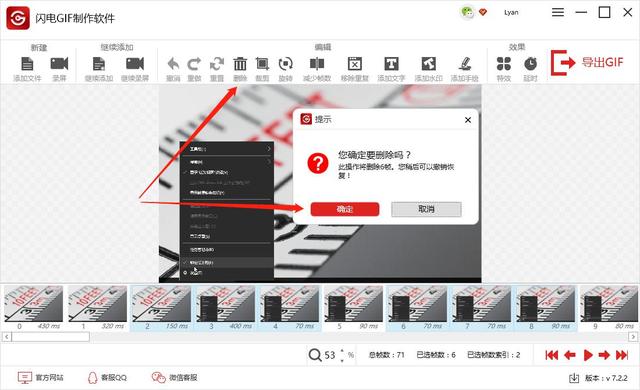Select frame 1 thumbnail (320 ms)

(x=97, y=304)
